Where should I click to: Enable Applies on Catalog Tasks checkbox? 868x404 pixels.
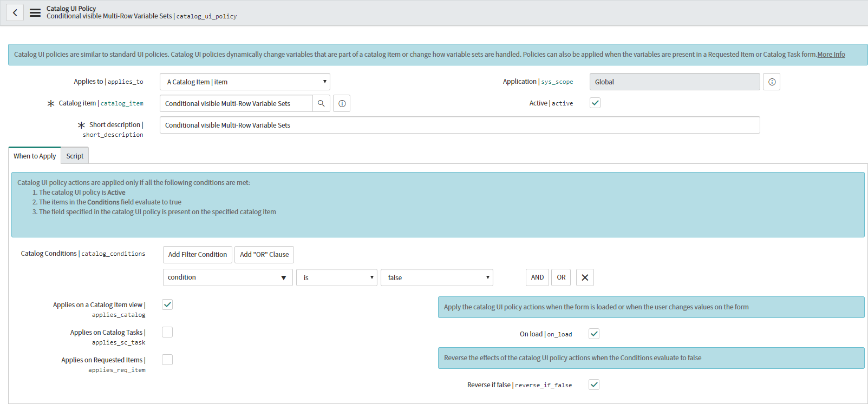point(167,332)
